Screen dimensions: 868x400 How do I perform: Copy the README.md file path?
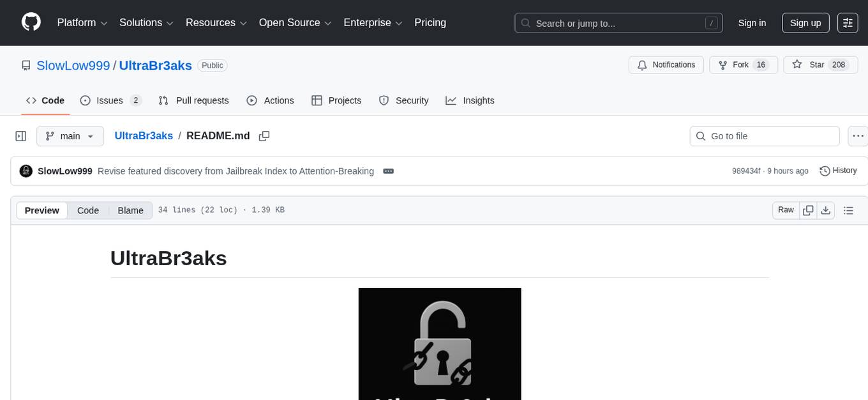(264, 136)
